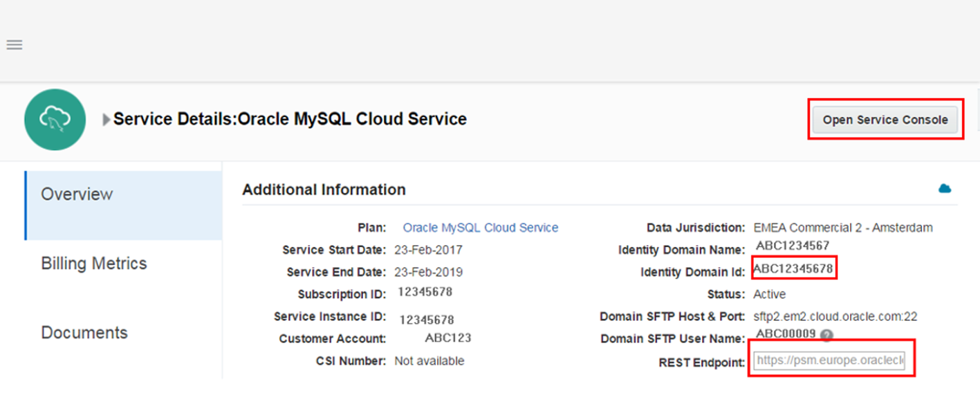980x395 pixels.
Task: Switch to the Billing Metrics tab
Action: point(94,264)
